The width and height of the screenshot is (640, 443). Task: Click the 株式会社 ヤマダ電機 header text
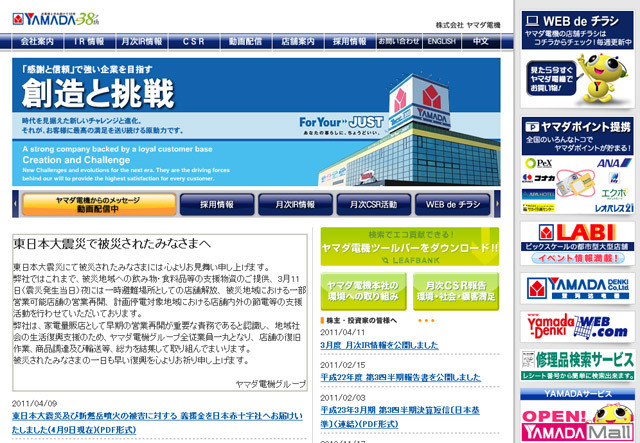(468, 25)
